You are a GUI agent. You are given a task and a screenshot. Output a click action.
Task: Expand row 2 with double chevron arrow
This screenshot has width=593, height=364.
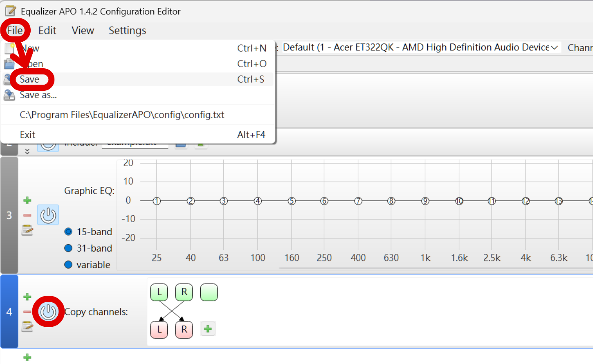[27, 151]
